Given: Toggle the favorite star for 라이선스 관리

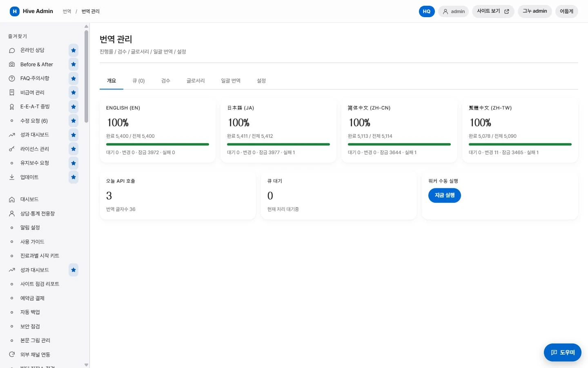Looking at the screenshot, I should (x=73, y=149).
